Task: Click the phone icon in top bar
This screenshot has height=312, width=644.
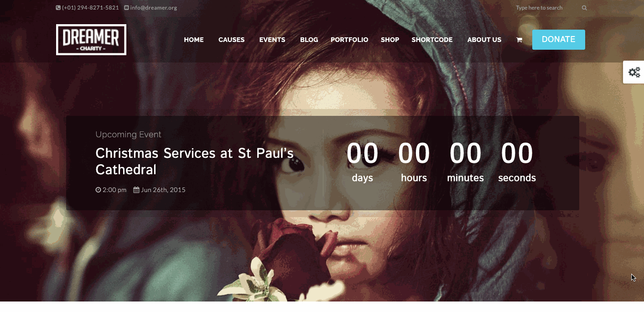Action: 58,8
